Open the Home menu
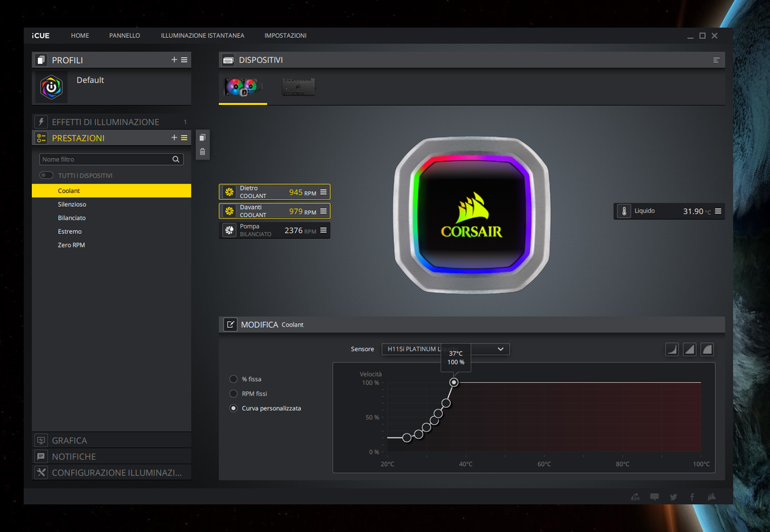Screen dimensions: 770x532 [x=80, y=35]
